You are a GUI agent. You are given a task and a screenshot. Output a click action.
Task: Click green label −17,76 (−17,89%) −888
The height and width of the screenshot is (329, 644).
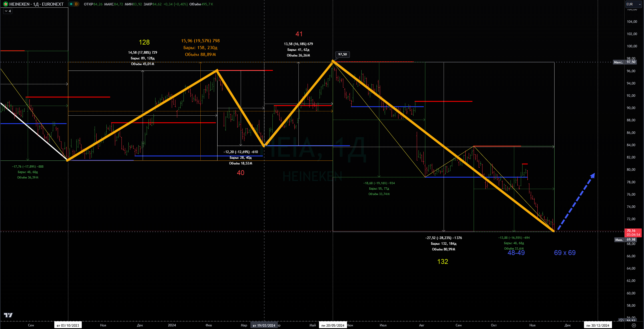click(x=28, y=166)
